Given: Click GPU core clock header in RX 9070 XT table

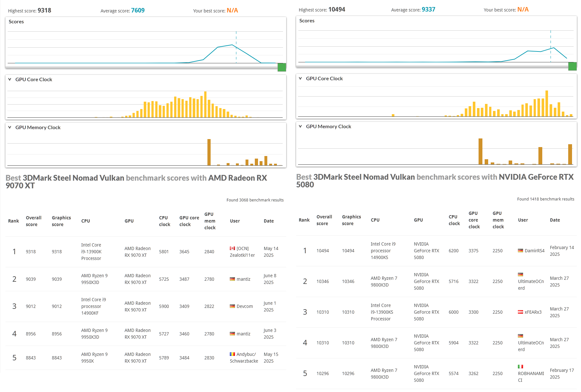Looking at the screenshot, I should [189, 221].
